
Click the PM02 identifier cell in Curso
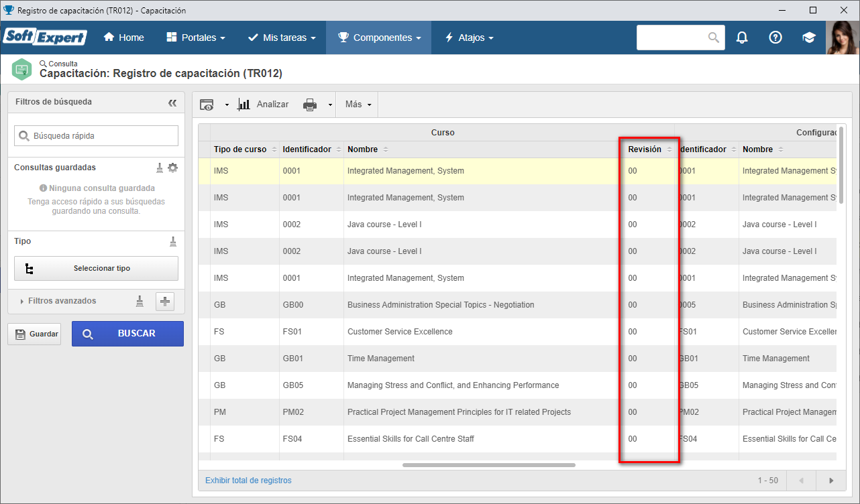click(x=311, y=412)
